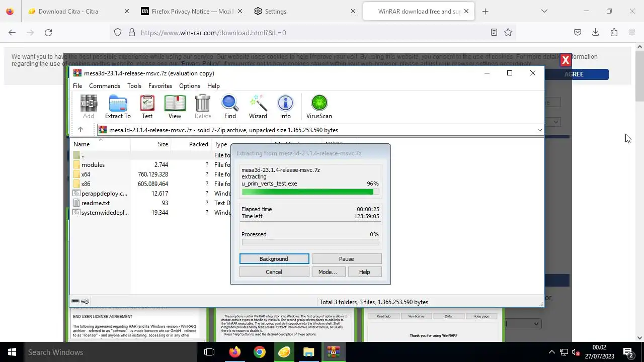Image resolution: width=644 pixels, height=362 pixels.
Task: Click the Extract To toolbar icon
Action: pos(118,107)
